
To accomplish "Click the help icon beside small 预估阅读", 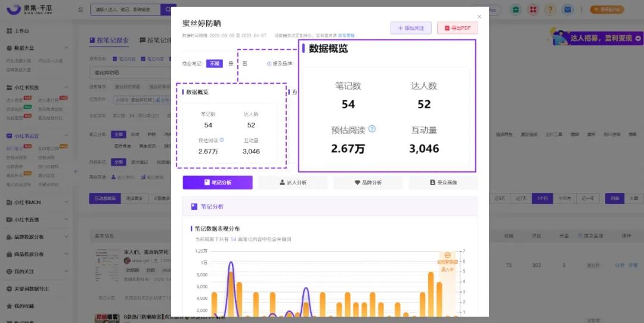I will 222,140.
